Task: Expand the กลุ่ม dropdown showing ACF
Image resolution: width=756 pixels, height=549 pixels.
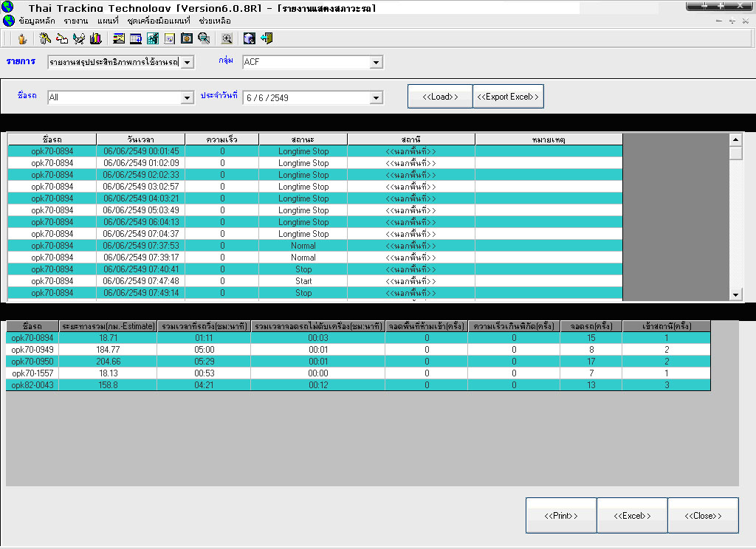Action: click(x=376, y=62)
